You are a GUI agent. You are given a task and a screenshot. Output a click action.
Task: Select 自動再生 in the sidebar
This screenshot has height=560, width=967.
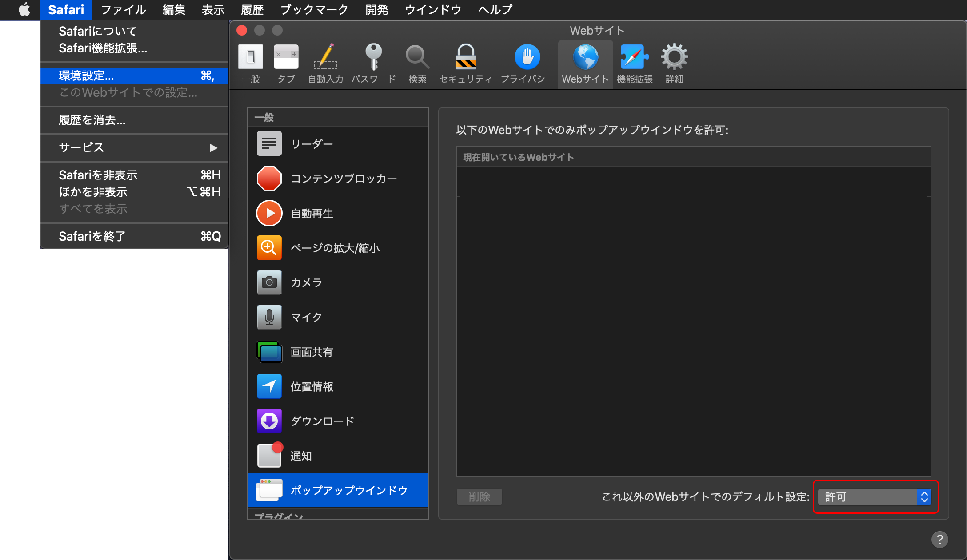coord(338,213)
